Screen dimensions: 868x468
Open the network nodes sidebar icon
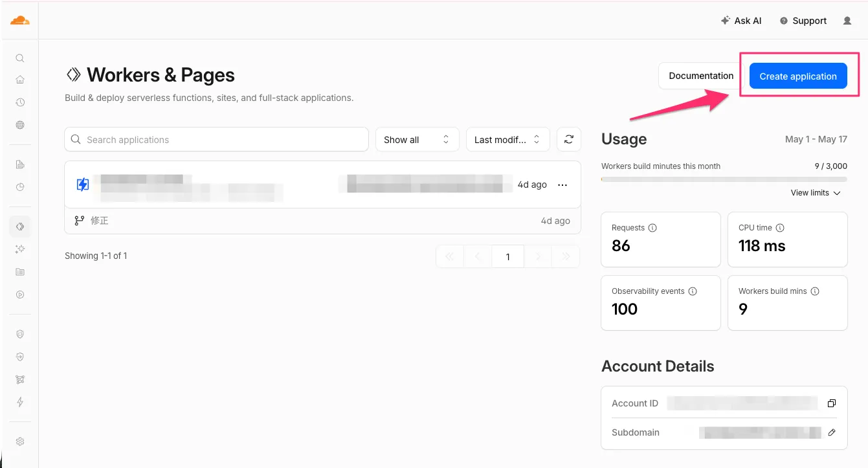(x=20, y=379)
